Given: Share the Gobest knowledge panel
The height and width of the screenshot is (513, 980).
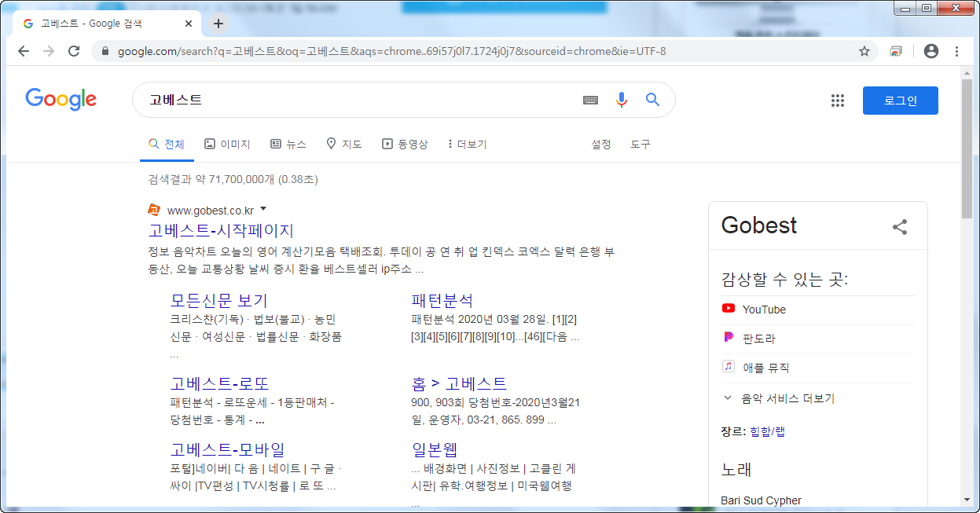Looking at the screenshot, I should tap(900, 227).
